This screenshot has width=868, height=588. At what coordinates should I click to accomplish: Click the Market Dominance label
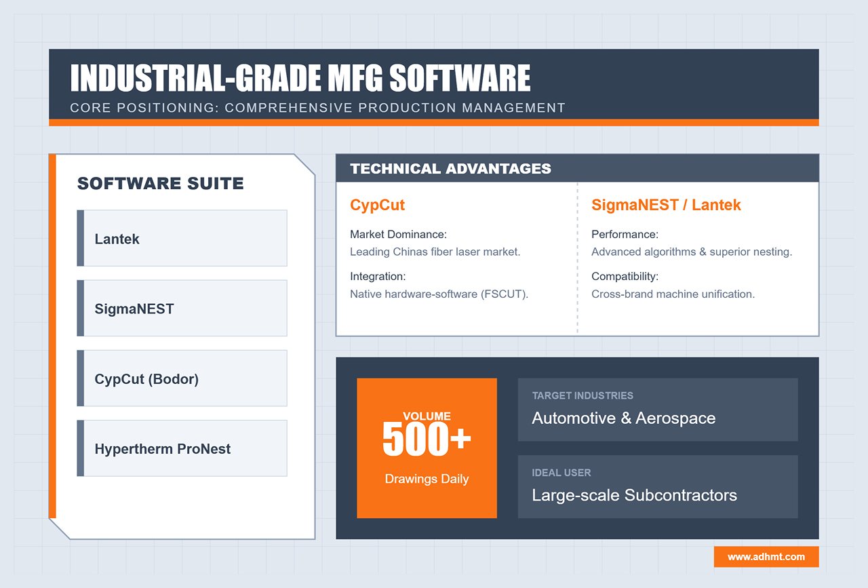point(398,235)
